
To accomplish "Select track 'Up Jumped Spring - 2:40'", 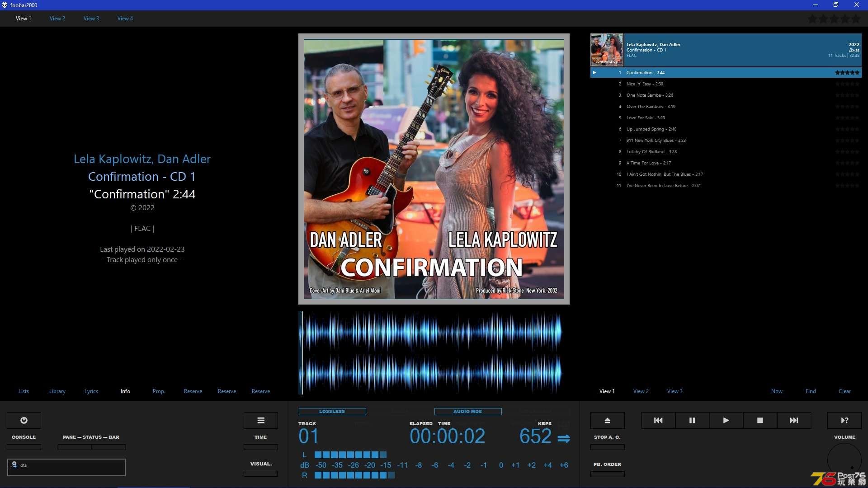I will (726, 129).
